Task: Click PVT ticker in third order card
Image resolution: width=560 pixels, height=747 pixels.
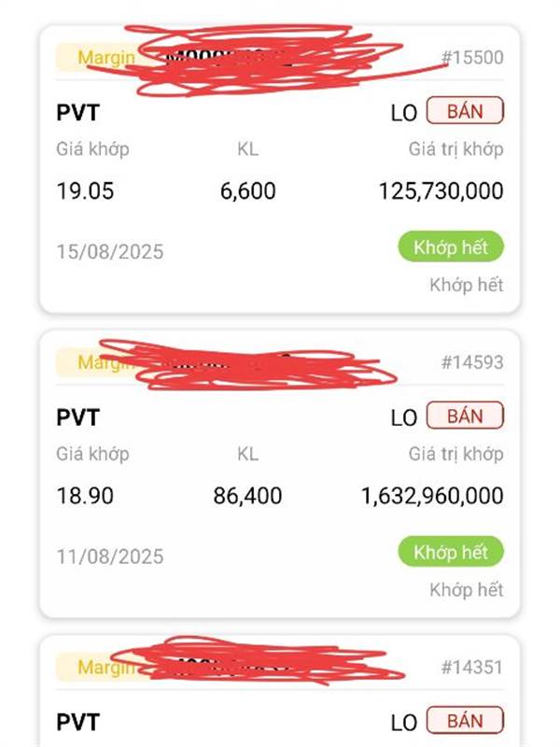Action: pyautogui.click(x=77, y=723)
